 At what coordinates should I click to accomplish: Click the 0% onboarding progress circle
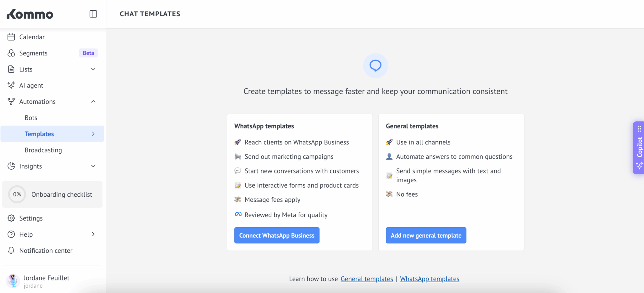17,194
